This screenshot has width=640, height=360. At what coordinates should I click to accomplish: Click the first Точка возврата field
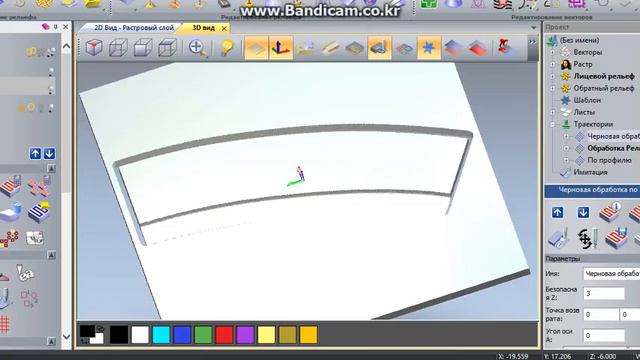[601, 315]
